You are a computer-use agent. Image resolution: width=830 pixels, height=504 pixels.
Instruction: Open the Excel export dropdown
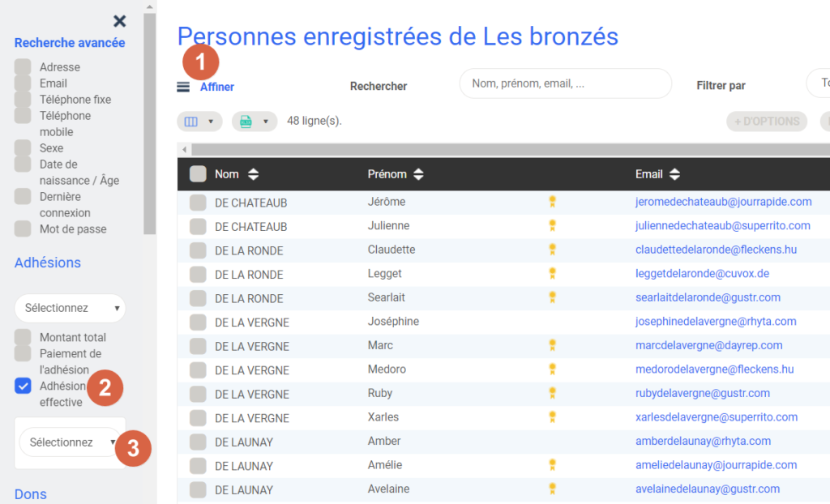pyautogui.click(x=255, y=122)
